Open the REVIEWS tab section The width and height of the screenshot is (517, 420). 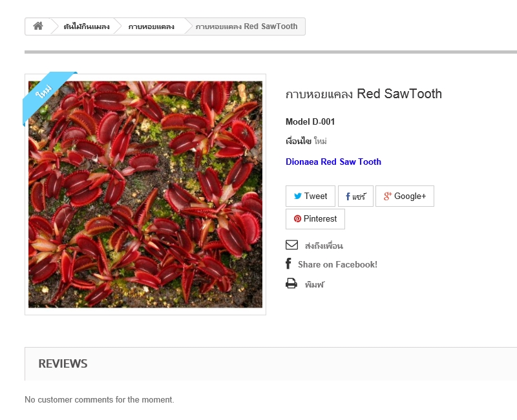click(x=63, y=364)
